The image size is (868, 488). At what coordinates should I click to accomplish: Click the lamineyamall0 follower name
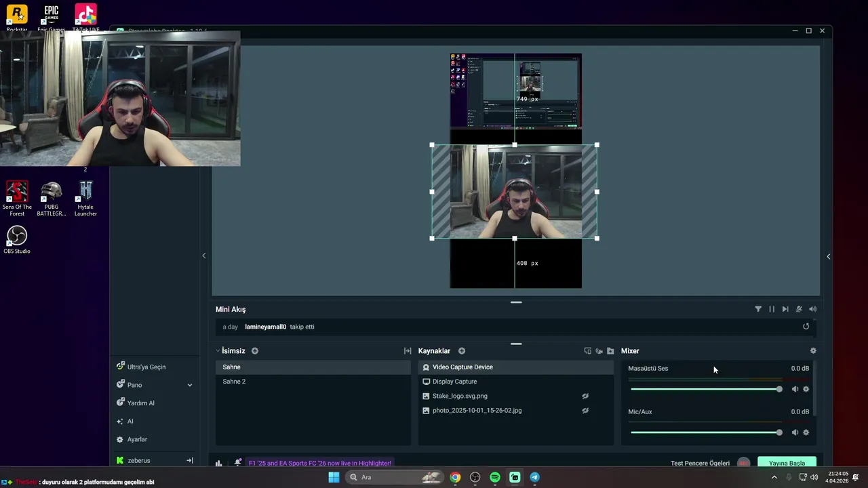tap(265, 327)
